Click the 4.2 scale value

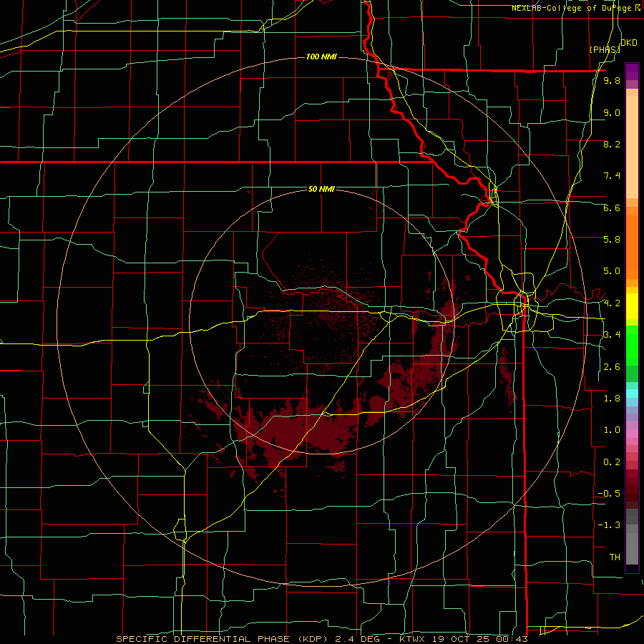pos(612,303)
